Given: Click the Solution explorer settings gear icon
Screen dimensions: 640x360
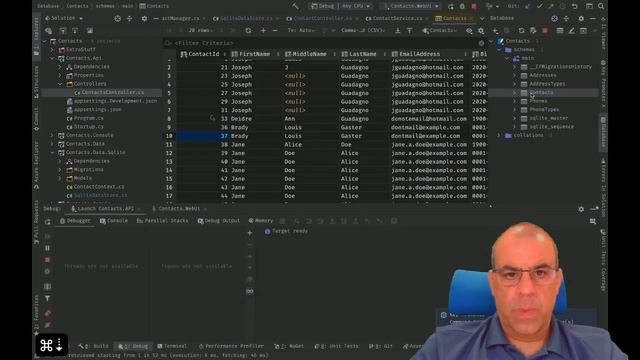Looking at the screenshot, I should (x=144, y=18).
